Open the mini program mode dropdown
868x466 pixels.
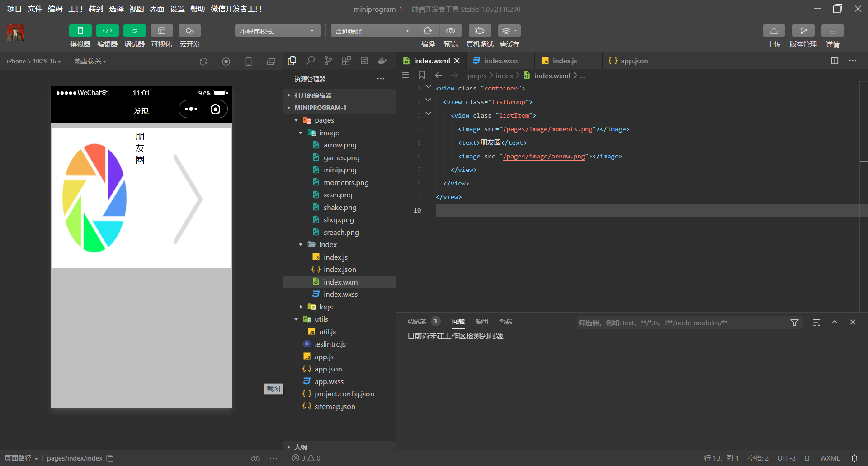pyautogui.click(x=277, y=31)
